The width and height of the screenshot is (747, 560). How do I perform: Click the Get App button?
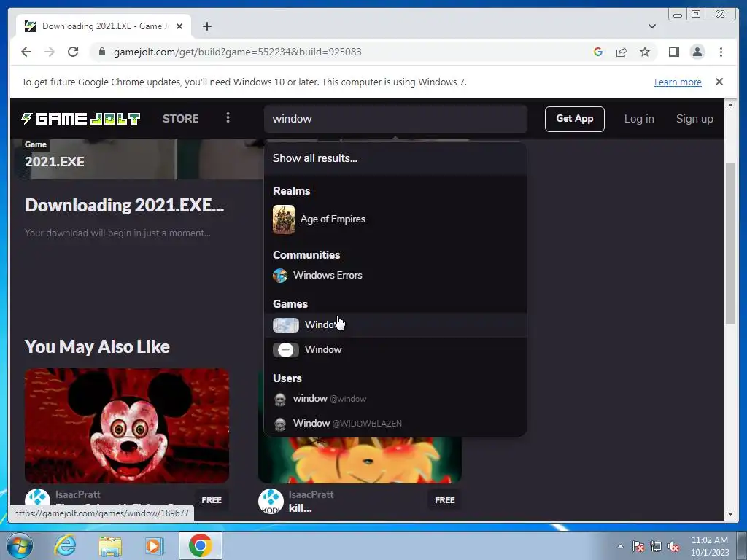(575, 119)
